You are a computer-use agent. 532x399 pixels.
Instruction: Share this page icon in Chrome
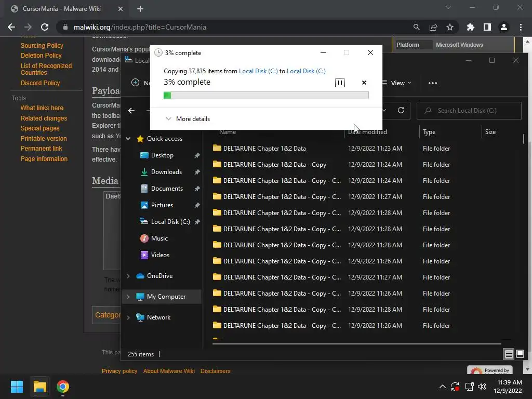point(433,27)
